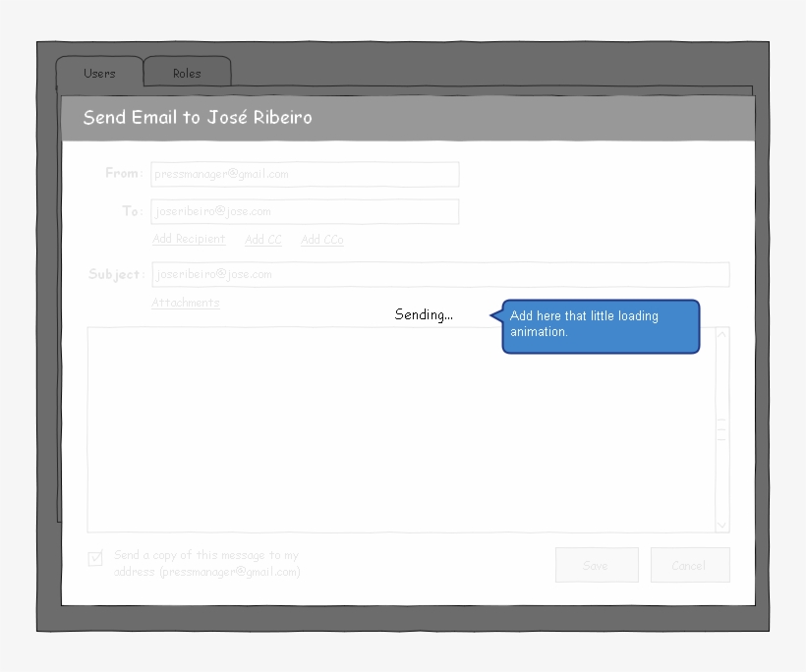This screenshot has height=672, width=806.
Task: Click the scrollbar thumb beside the message area
Action: coord(722,427)
